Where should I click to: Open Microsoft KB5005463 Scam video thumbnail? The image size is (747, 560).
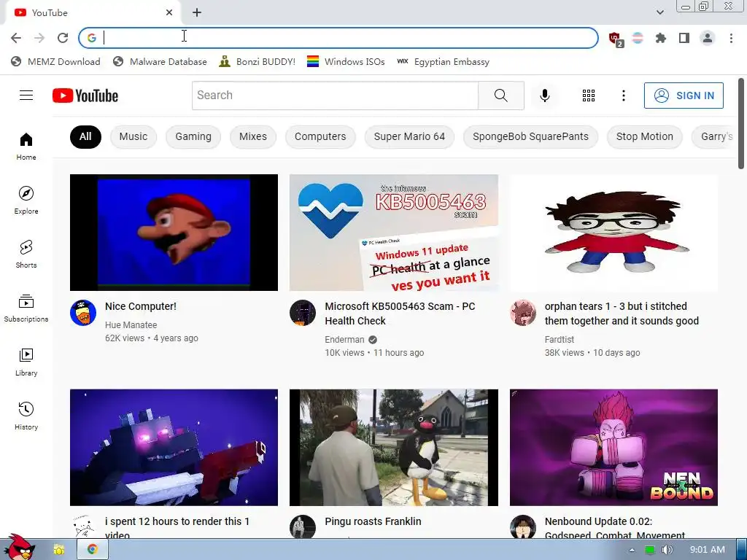(393, 233)
